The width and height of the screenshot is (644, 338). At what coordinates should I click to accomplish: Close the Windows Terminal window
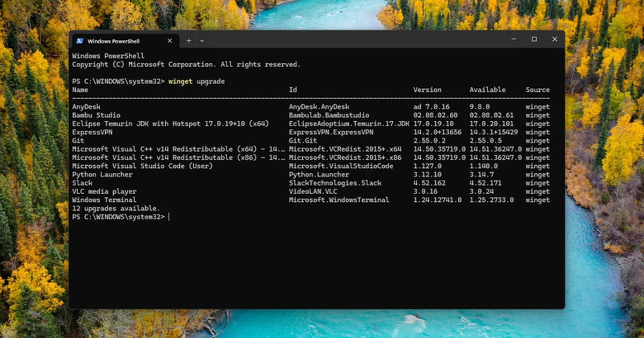coord(554,39)
